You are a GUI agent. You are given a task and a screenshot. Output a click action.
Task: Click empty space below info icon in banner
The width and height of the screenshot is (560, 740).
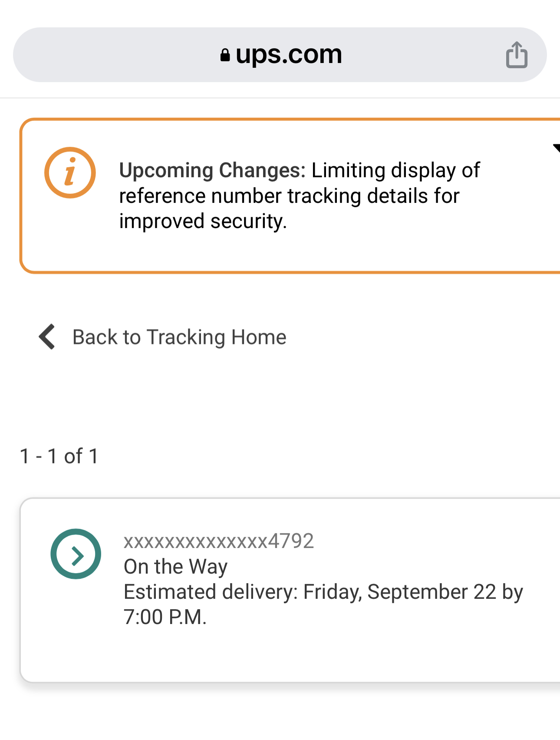70,235
